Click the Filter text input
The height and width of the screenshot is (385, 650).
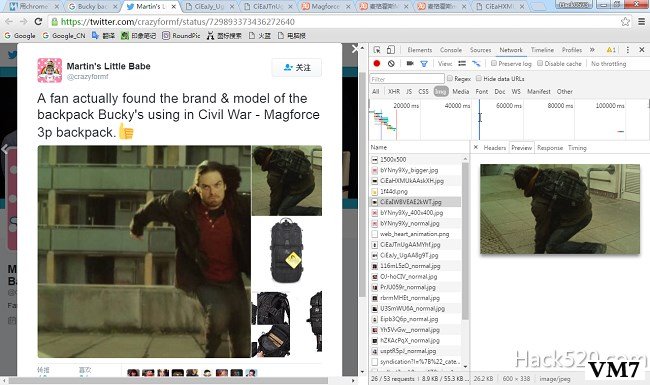click(407, 79)
